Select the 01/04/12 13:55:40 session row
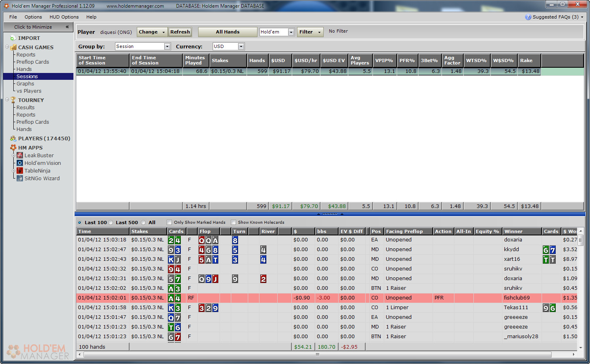590x364 pixels. [x=330, y=71]
